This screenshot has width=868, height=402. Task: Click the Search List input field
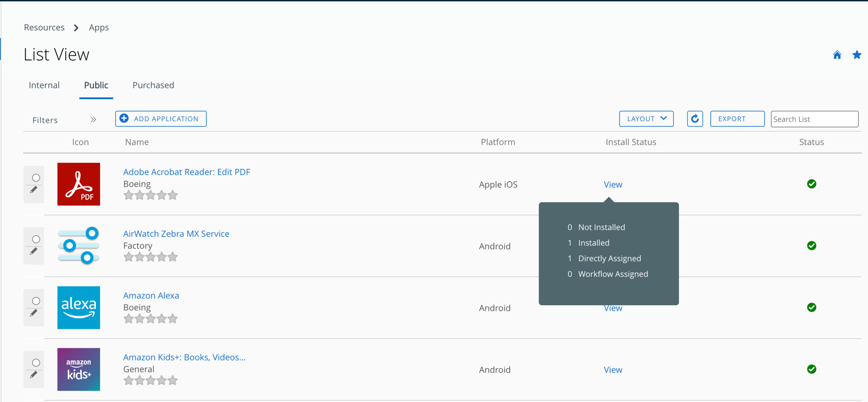tap(814, 119)
